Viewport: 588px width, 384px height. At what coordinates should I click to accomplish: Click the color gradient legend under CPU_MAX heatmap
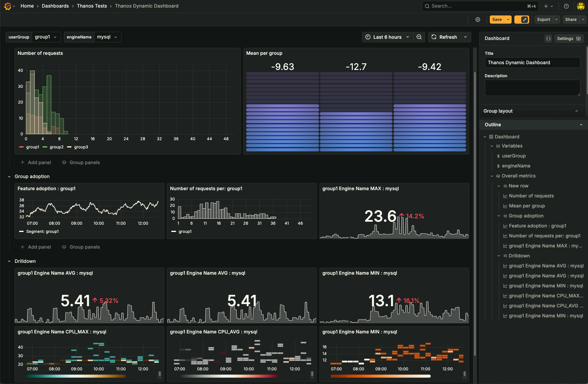pyautogui.click(x=76, y=376)
